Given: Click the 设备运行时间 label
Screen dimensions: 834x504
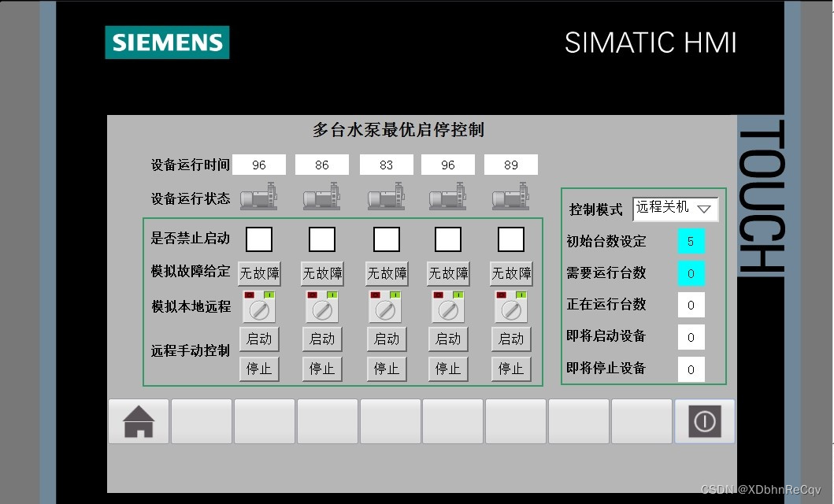Looking at the screenshot, I should 191,165.
